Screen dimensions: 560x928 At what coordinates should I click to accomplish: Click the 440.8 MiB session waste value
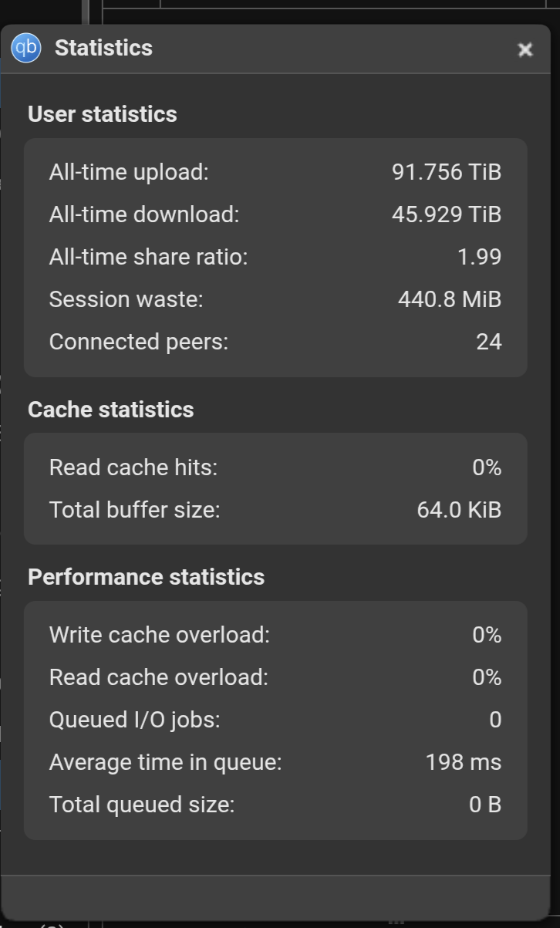point(450,299)
